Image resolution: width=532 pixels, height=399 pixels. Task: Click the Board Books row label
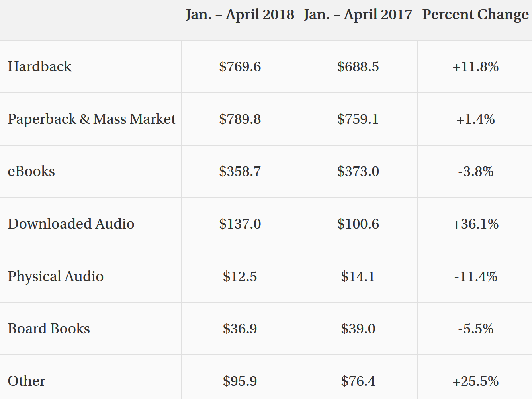(49, 329)
